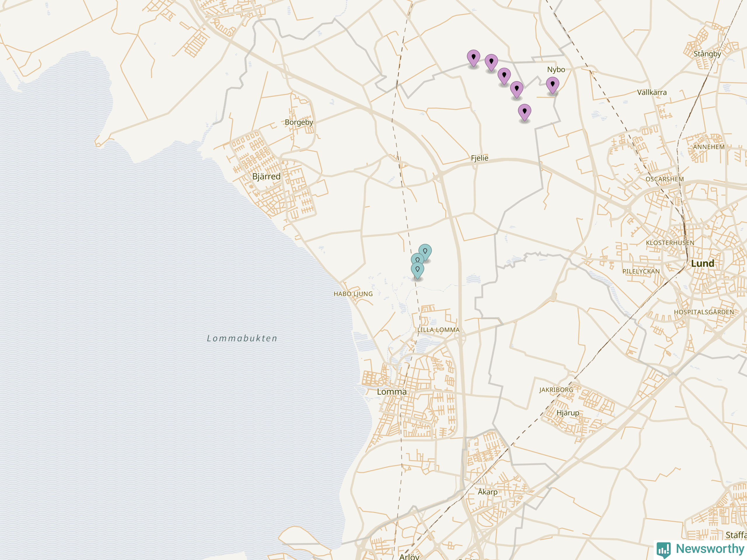This screenshot has height=560, width=747.
Task: Click the Lommabukten bay label
Action: coord(242,338)
